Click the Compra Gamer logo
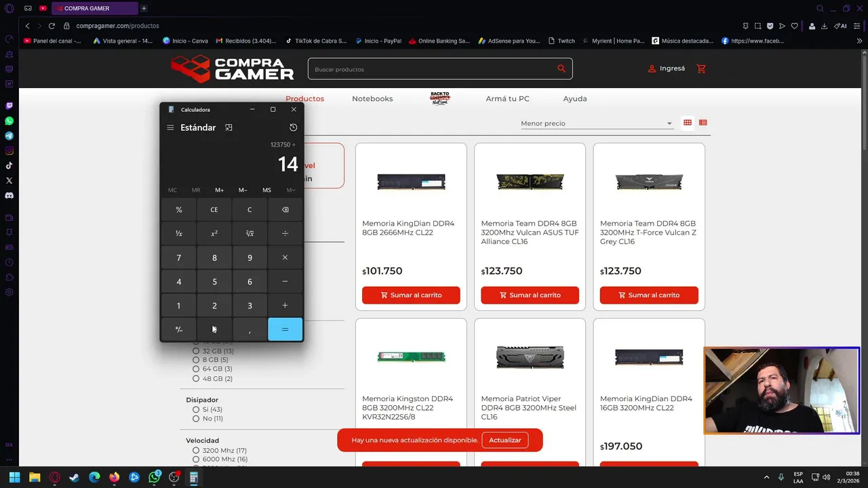868x488 pixels. [232, 68]
